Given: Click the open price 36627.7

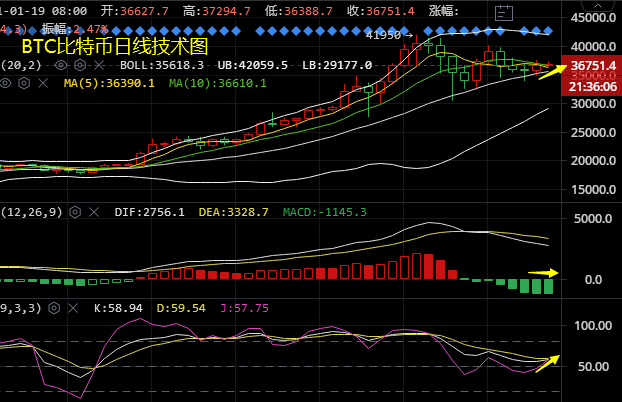Looking at the screenshot, I should coord(144,11).
